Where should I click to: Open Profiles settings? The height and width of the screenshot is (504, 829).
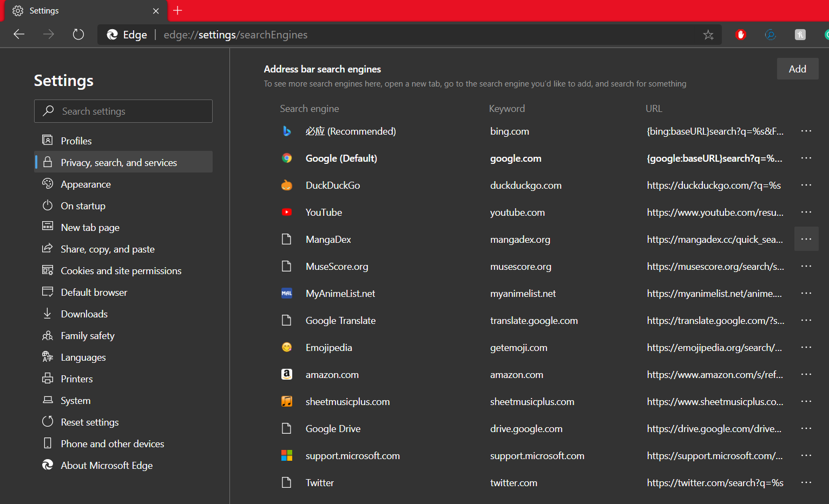coord(123,141)
